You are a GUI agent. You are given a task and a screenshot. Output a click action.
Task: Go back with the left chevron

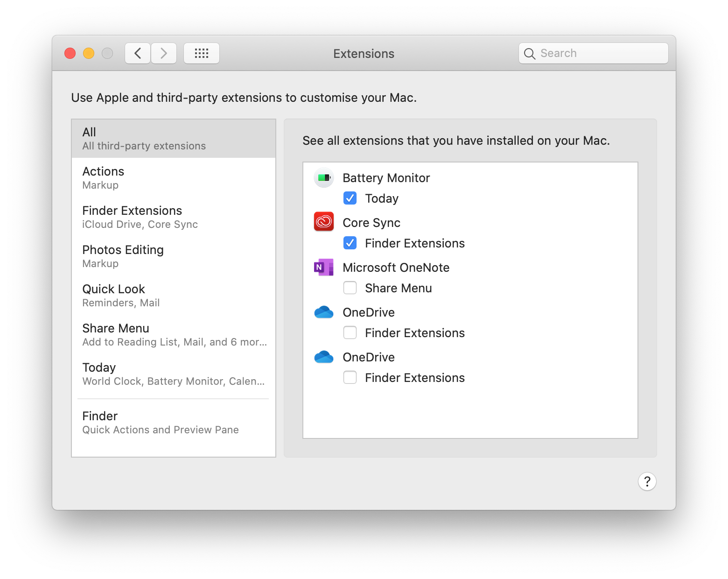pos(138,53)
